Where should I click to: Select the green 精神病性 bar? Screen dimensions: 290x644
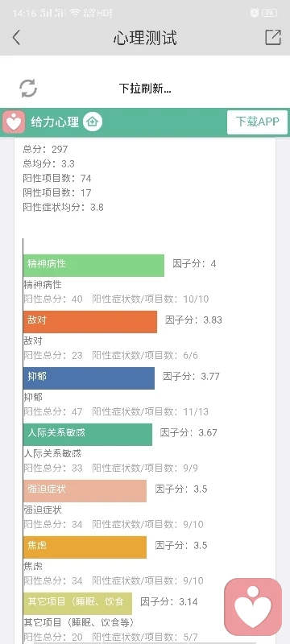93,266
